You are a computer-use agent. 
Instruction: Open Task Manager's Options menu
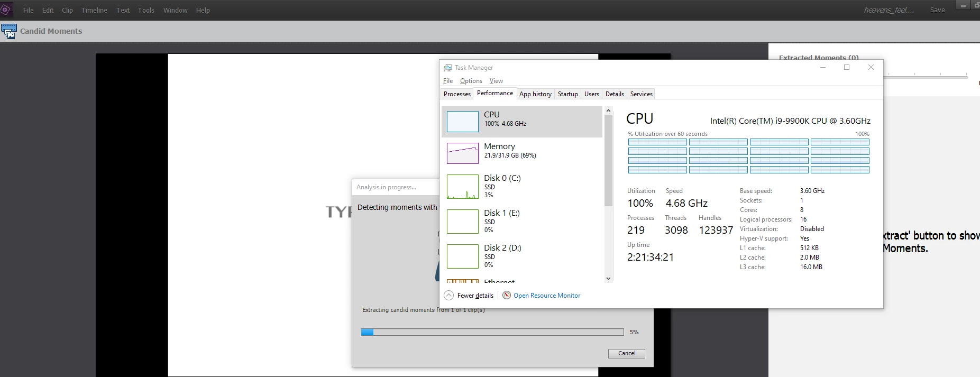[471, 81]
